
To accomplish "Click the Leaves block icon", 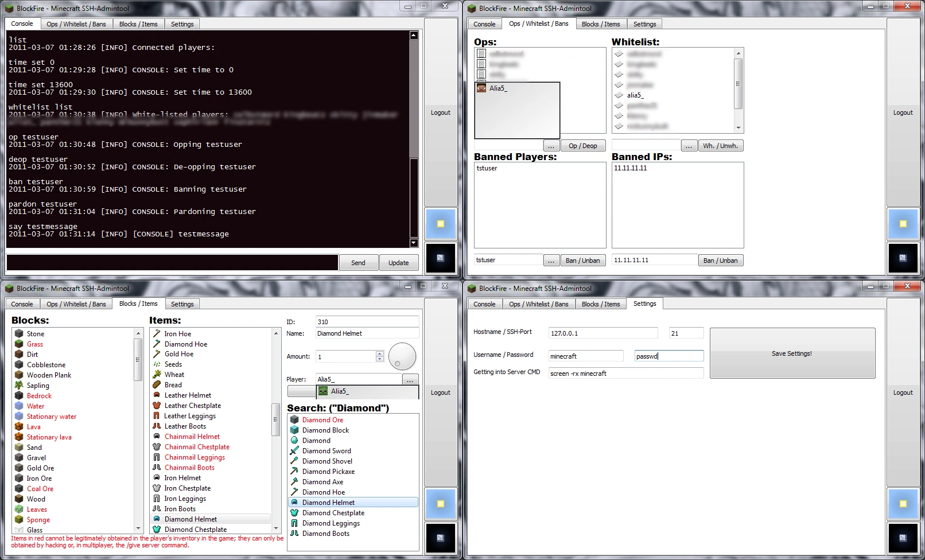I will [x=19, y=509].
